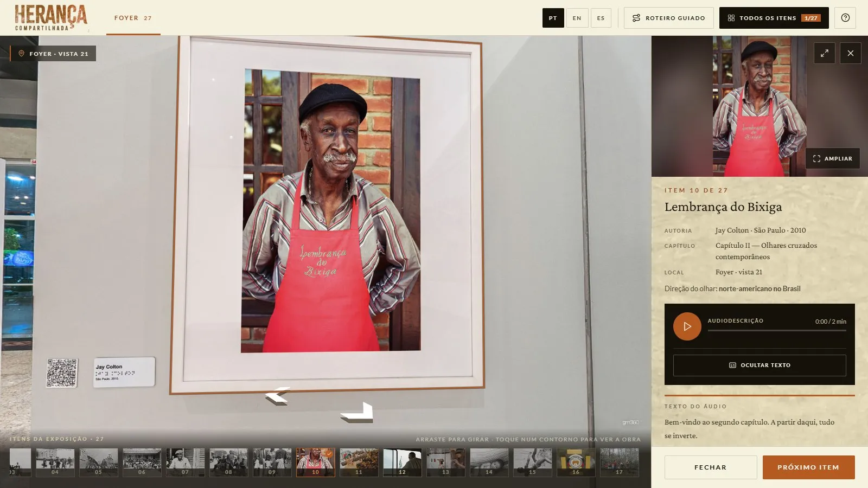Click the text Jay Colton · São Paulo · 2010
This screenshot has height=488, width=868.
click(x=761, y=230)
